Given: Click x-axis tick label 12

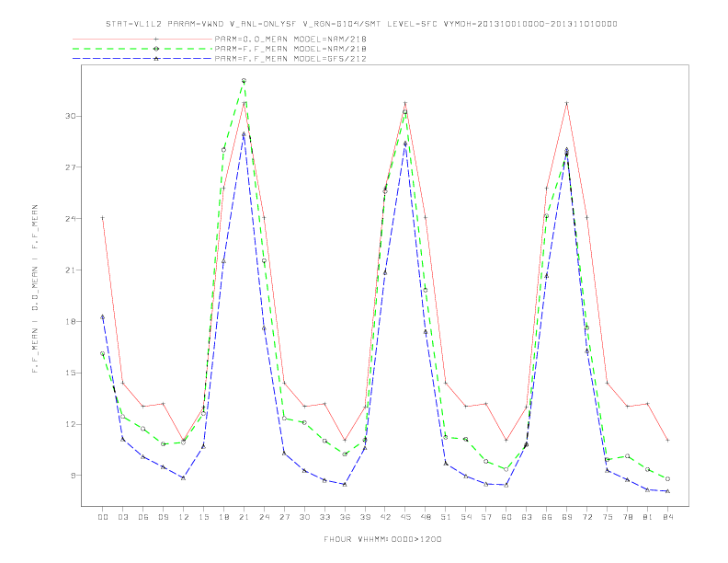Looking at the screenshot, I should click(x=184, y=517).
